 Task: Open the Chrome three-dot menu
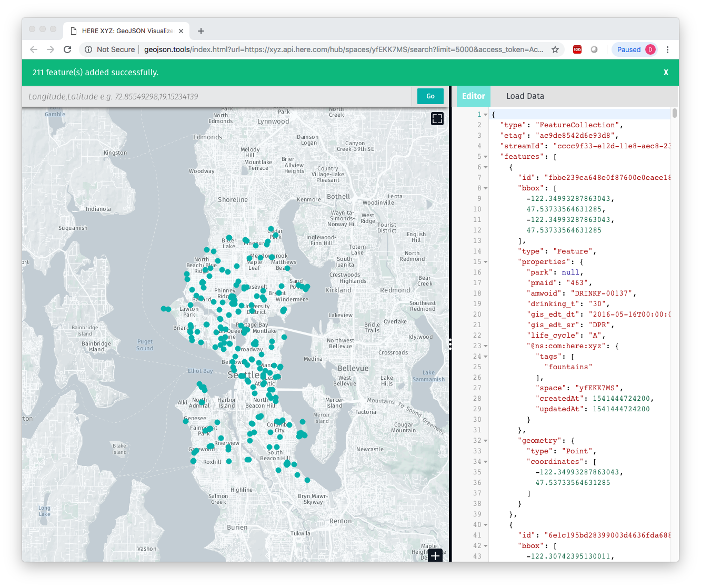click(x=667, y=49)
